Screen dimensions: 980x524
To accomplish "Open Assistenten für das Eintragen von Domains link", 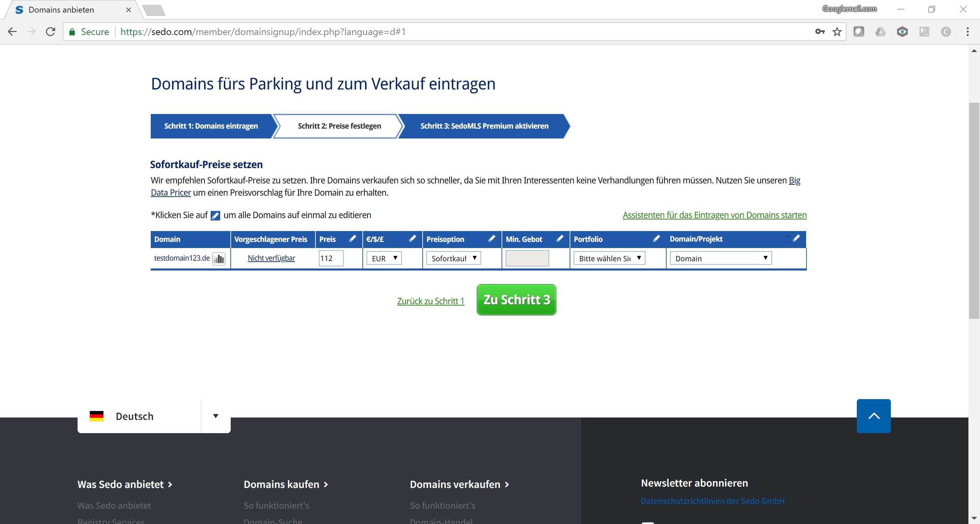I will click(714, 215).
